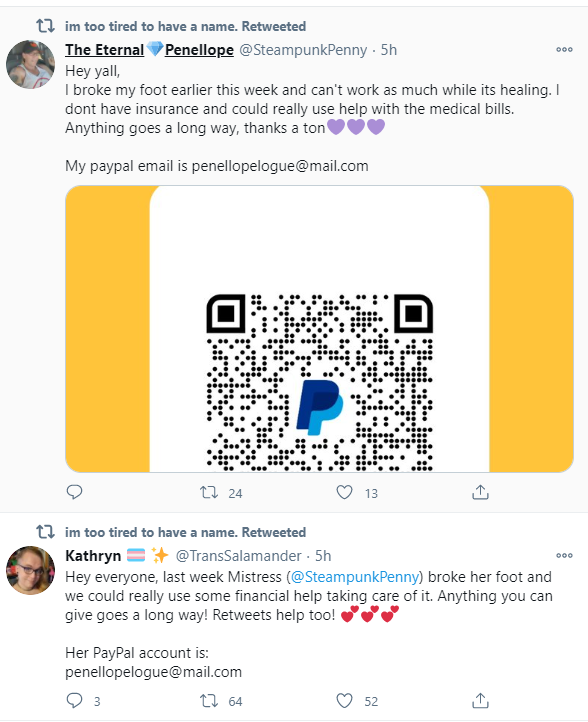The height and width of the screenshot is (722, 588).
Task: Open first 'im too tired' Retweeted label
Action: point(185,26)
